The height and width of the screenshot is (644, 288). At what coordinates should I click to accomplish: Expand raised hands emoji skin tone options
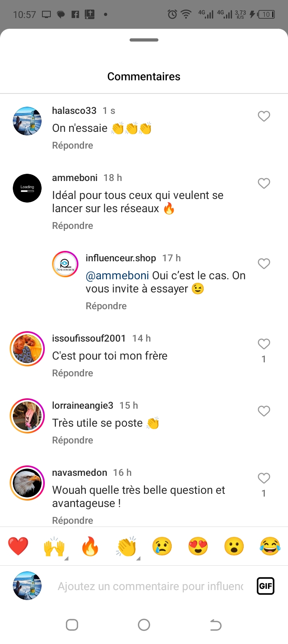(66, 558)
